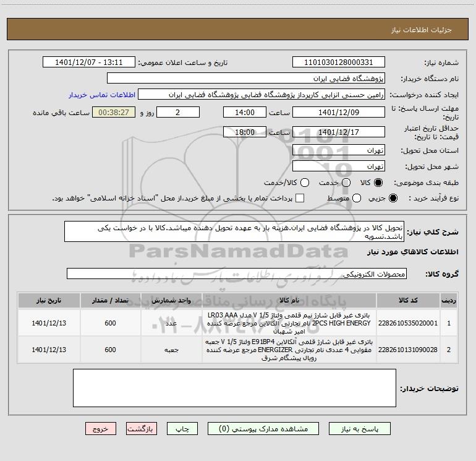
Task: Click the عدد unit cell in row 1
Action: [171, 323]
